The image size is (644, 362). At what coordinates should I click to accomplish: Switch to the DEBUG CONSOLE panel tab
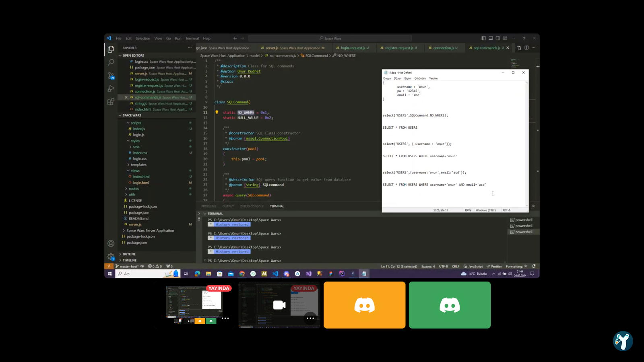(x=252, y=206)
